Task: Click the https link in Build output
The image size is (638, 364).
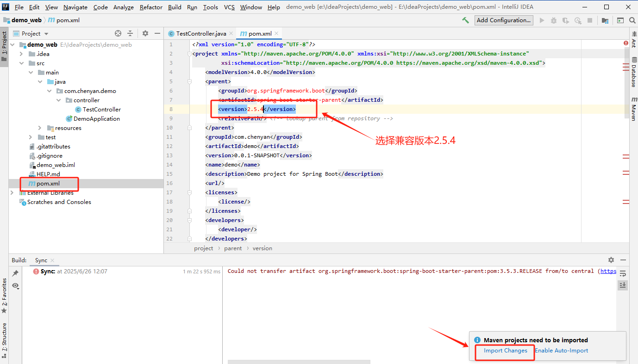Action: [x=608, y=271]
